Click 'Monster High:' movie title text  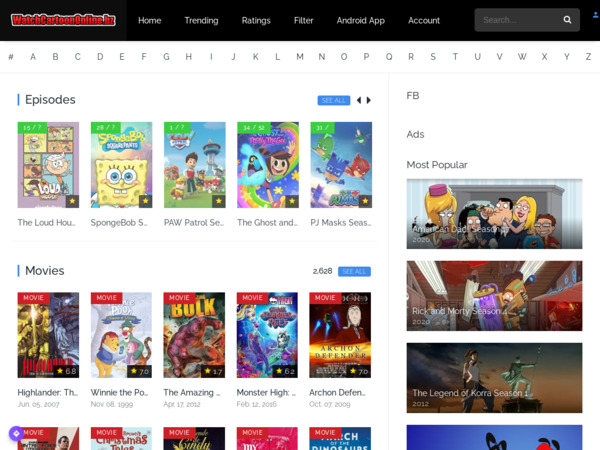pos(266,393)
